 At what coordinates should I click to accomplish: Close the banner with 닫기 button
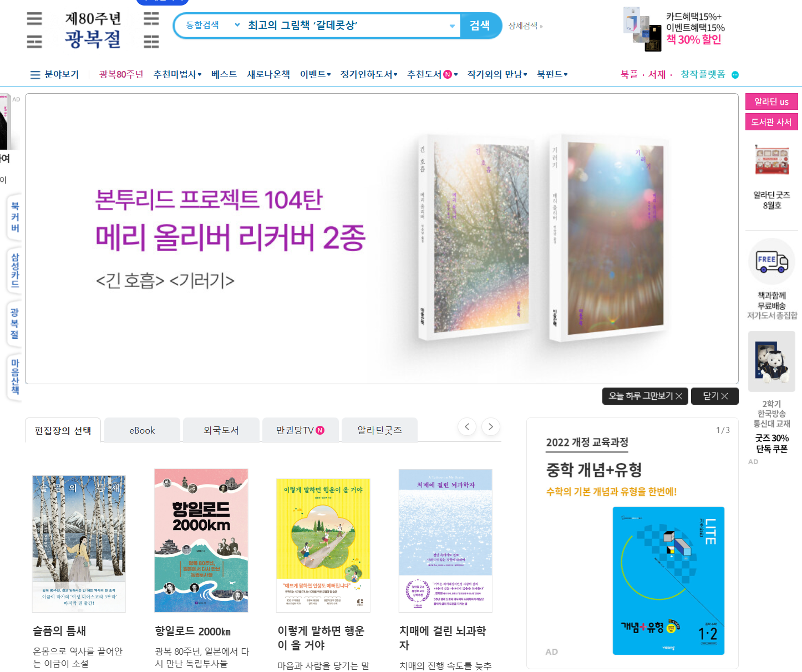click(715, 396)
